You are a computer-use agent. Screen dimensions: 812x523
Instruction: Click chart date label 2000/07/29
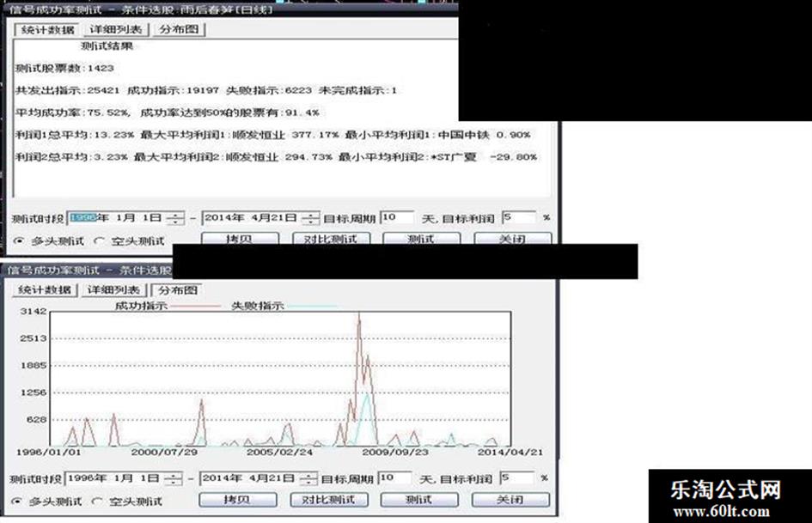pyautogui.click(x=164, y=452)
